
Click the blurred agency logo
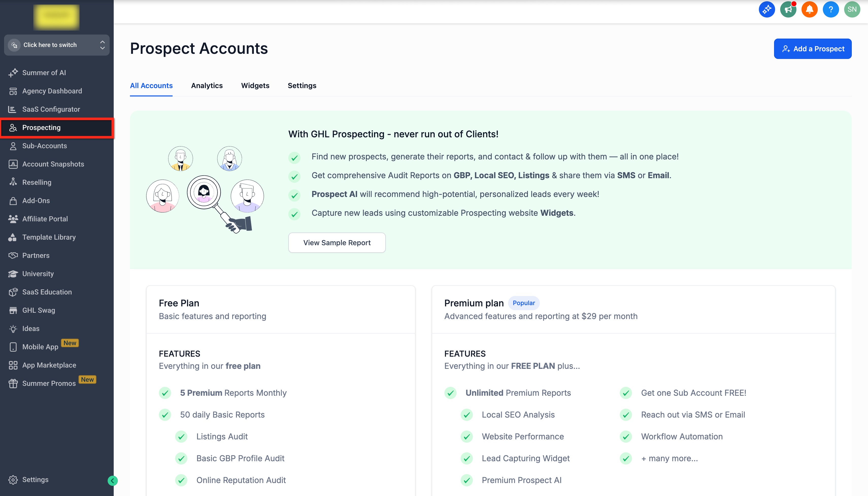point(57,17)
